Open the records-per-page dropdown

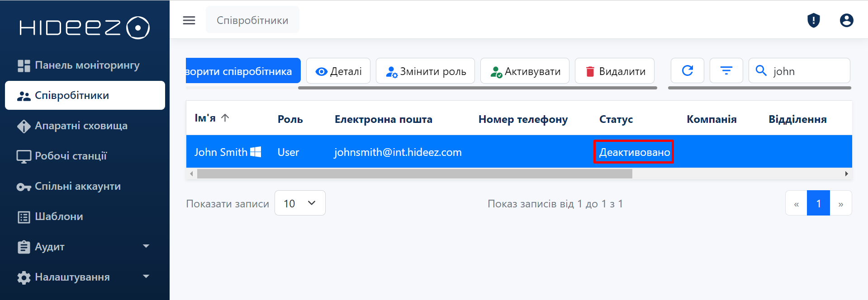click(x=300, y=203)
